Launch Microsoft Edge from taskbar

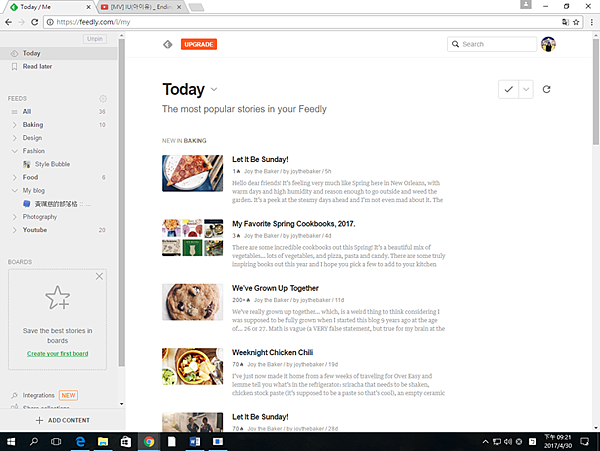tap(80, 442)
